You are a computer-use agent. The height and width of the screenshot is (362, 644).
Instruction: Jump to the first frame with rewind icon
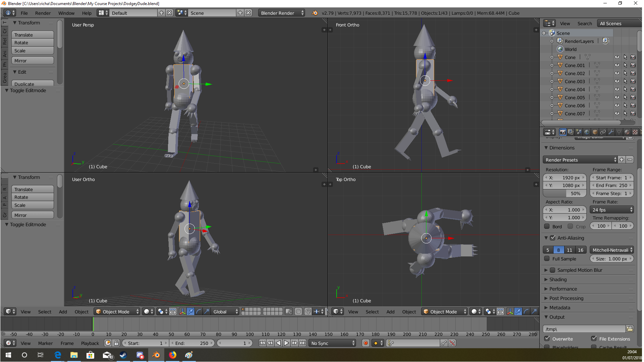[x=262, y=343]
